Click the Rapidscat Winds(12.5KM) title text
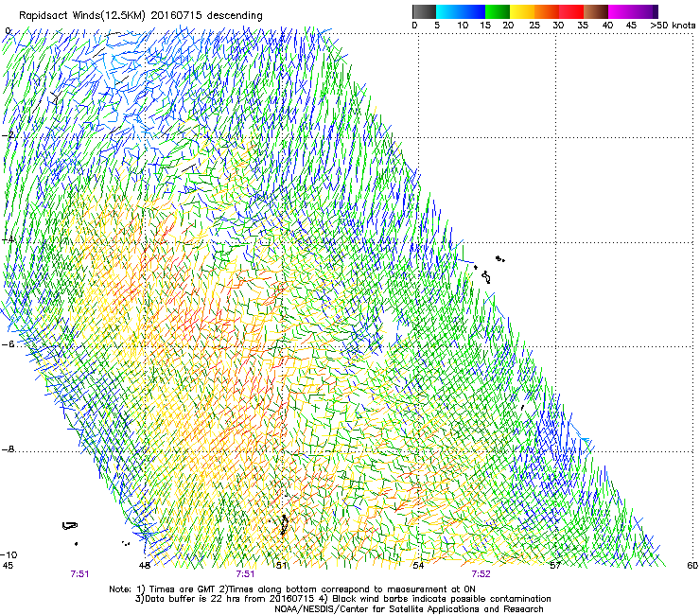 141,16
